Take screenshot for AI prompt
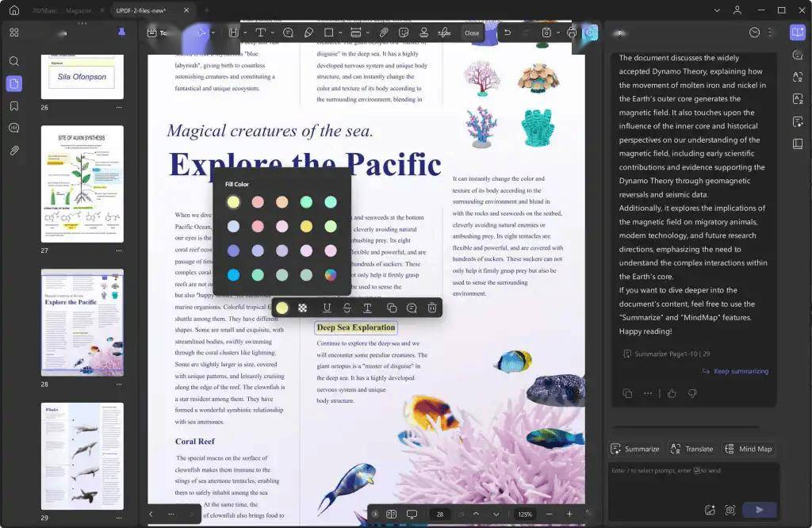812x528 pixels. coord(730,510)
